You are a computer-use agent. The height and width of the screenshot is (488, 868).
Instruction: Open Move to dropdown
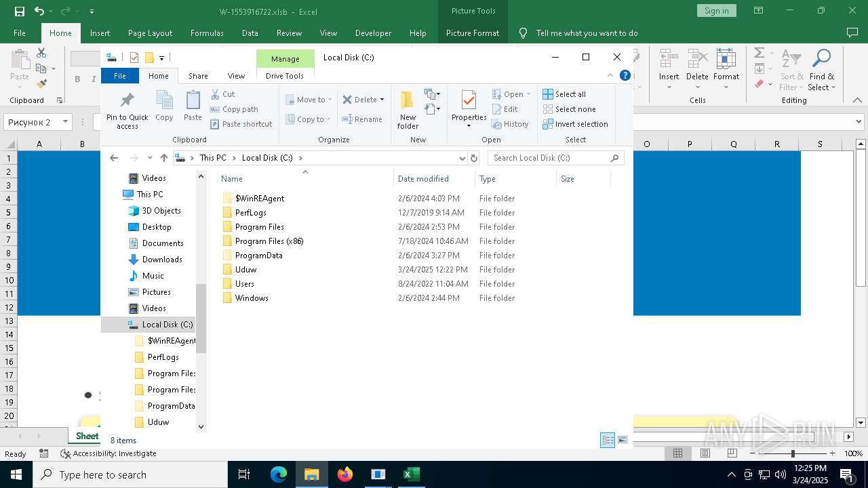(309, 100)
